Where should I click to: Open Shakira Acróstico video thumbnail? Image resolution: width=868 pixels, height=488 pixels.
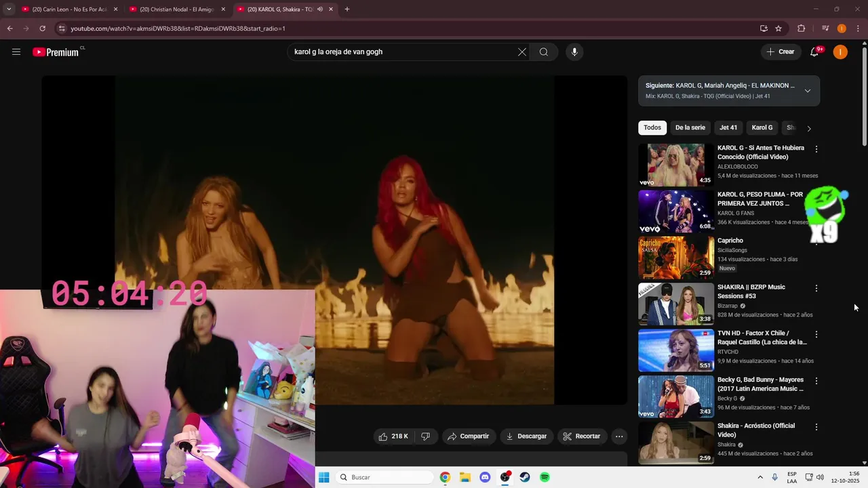[x=676, y=443]
